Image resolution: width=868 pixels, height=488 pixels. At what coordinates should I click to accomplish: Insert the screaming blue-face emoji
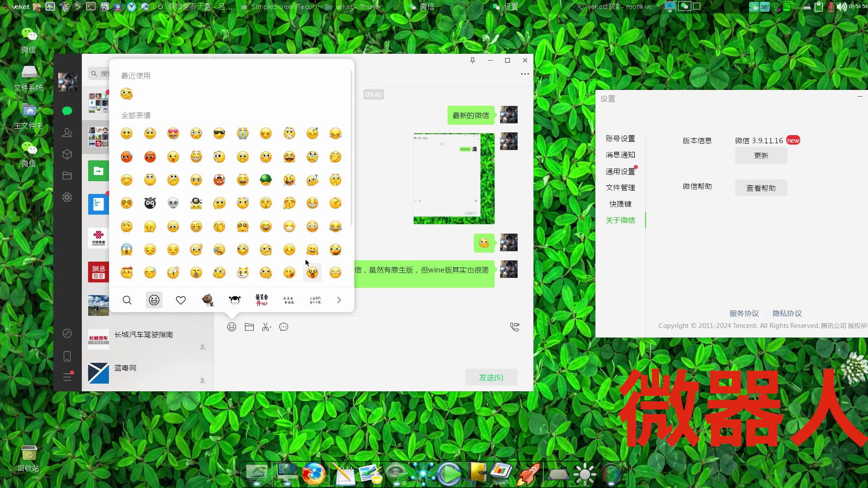[127, 249]
